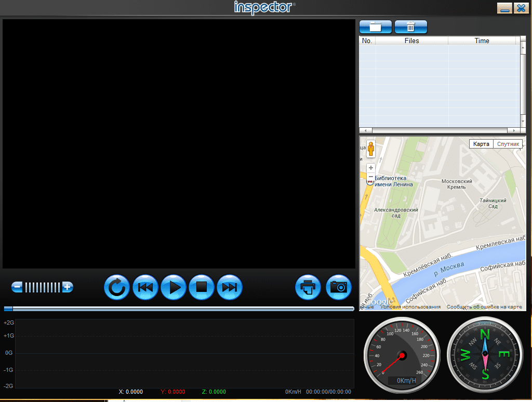Click the Тайницкий Сад map label
The width and height of the screenshot is (532, 402).
click(x=493, y=204)
